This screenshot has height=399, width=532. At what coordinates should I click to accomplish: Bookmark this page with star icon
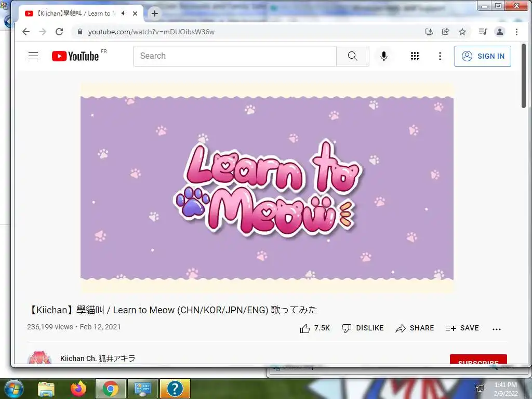[462, 32]
